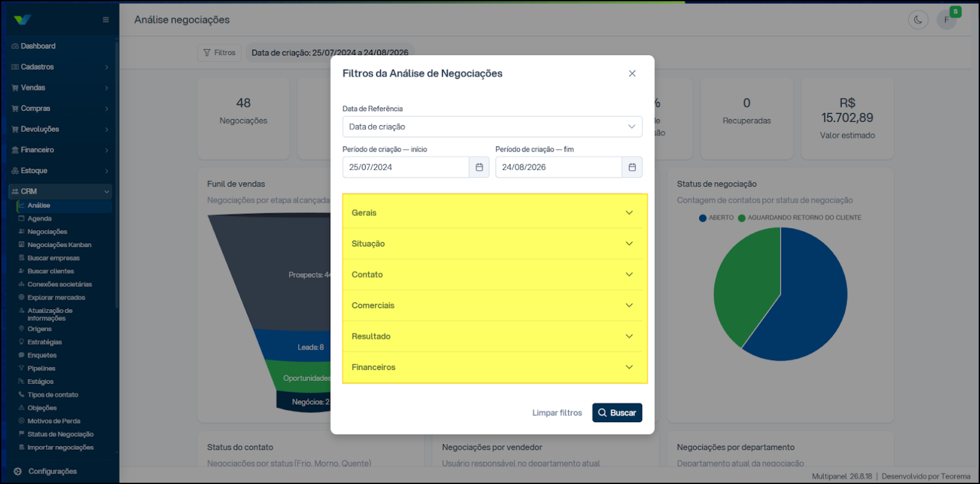Expand the Compras menu
Image resolution: width=980 pixels, height=484 pixels.
coord(60,109)
